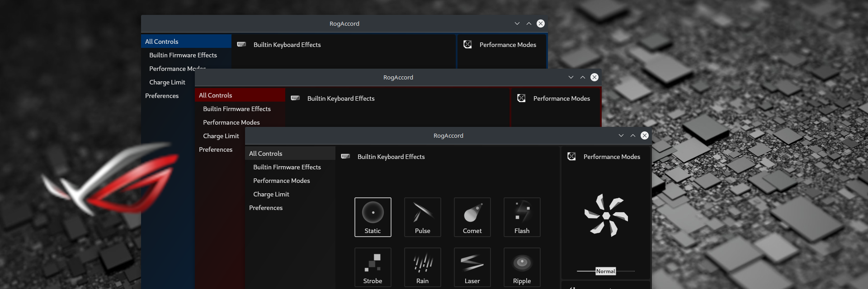Select the Comet keyboard effect

click(472, 217)
